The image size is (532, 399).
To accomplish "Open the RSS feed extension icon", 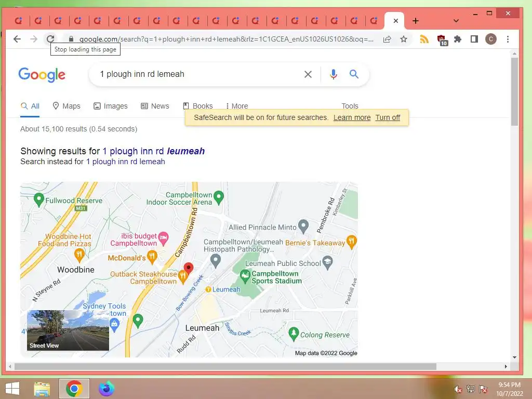I will pyautogui.click(x=424, y=39).
